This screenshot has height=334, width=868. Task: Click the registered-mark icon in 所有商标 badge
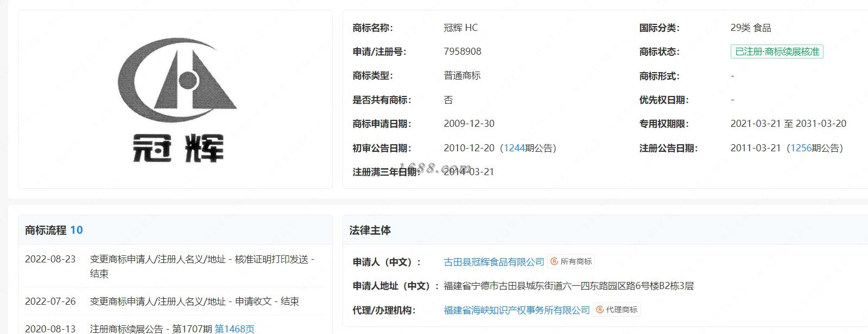[554, 261]
